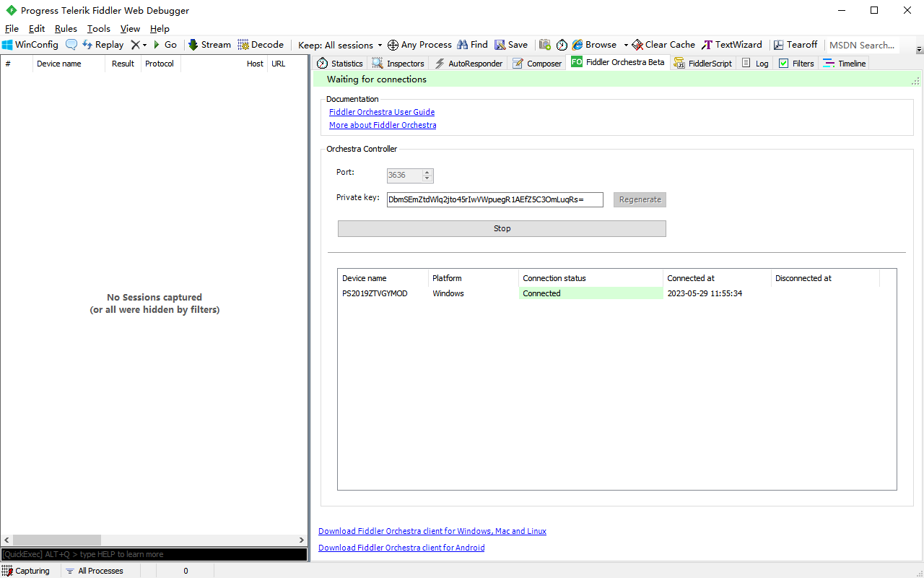The image size is (924, 578).
Task: Download Orchestra client for Windows, Mac and Linux
Action: coord(432,531)
